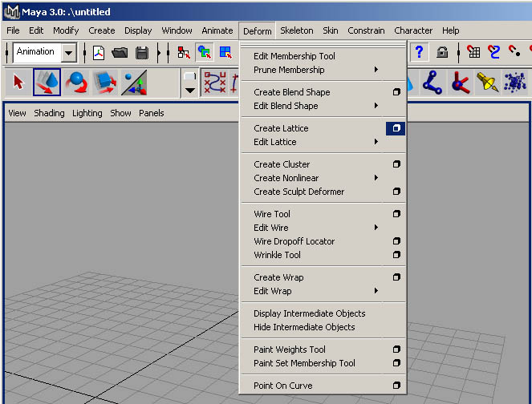Click the blue question mark help icon
Image resolution: width=532 pixels, height=404 pixels.
[x=420, y=52]
